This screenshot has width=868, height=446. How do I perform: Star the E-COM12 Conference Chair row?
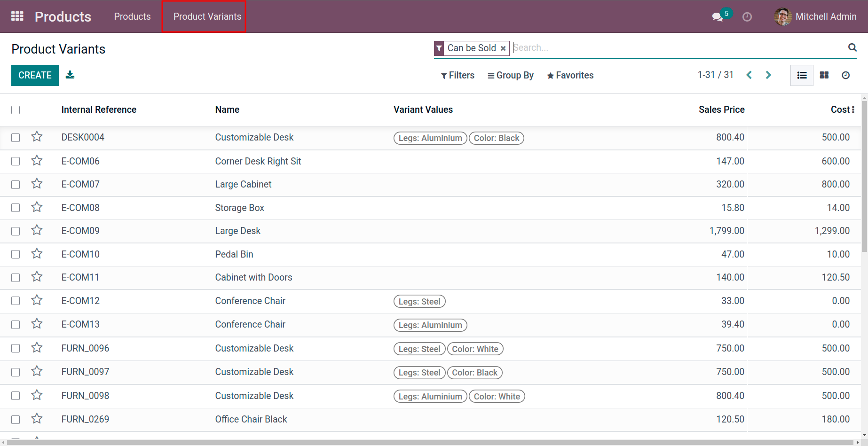[x=37, y=300]
